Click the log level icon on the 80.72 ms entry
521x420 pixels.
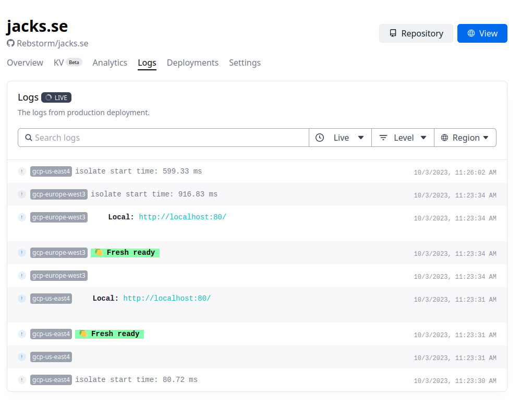[x=21, y=380]
